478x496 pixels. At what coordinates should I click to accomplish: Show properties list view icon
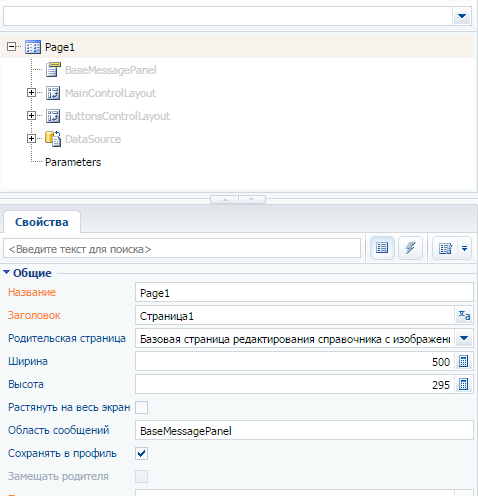(x=382, y=248)
